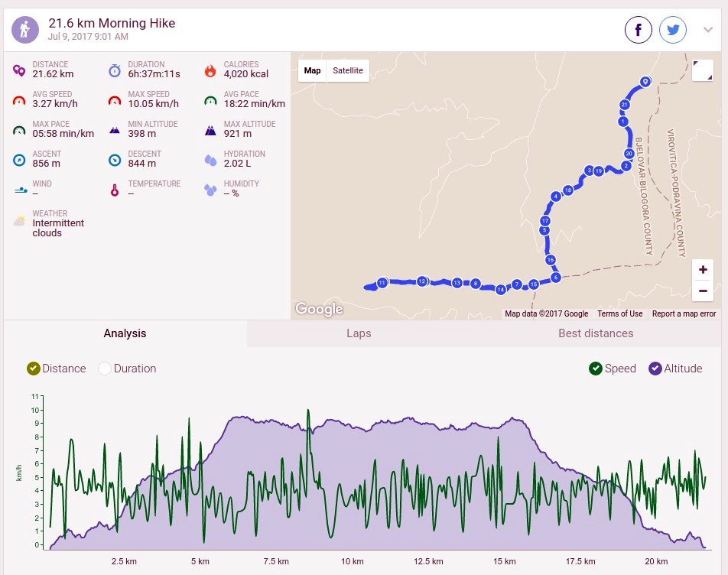Image resolution: width=728 pixels, height=575 pixels.
Task: Select the Distance x-axis option
Action: (x=57, y=369)
